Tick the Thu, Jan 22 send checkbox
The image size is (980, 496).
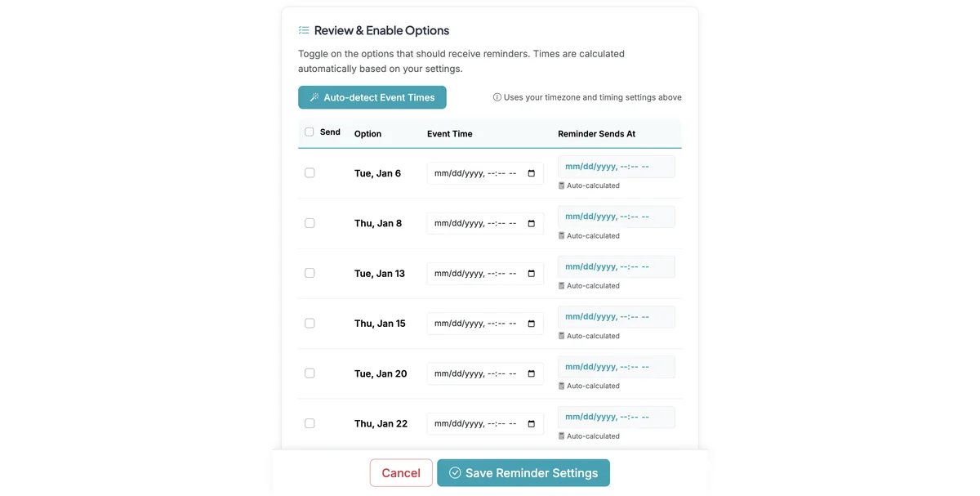click(310, 423)
